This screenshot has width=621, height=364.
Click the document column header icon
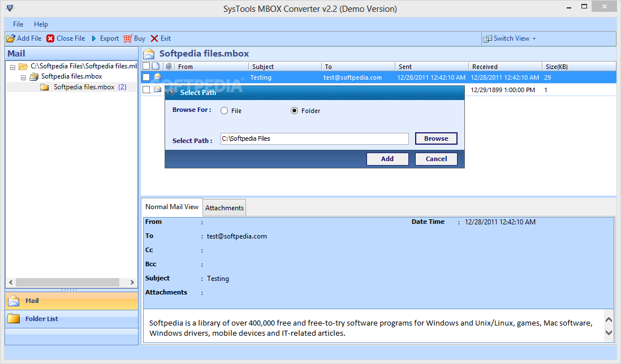[x=156, y=66]
